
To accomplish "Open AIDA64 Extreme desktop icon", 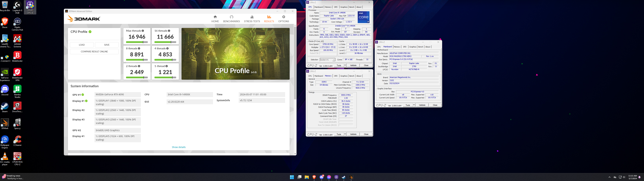I will 17,41.
